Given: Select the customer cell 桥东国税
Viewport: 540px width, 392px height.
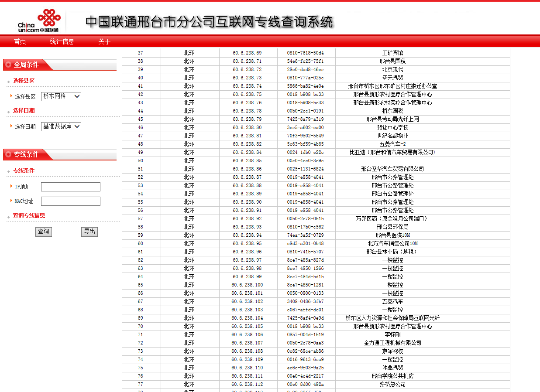Looking at the screenshot, I should click(393, 111).
